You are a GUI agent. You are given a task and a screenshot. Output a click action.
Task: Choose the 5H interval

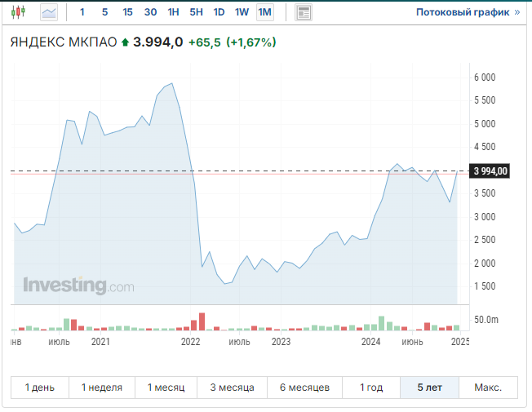(x=196, y=12)
